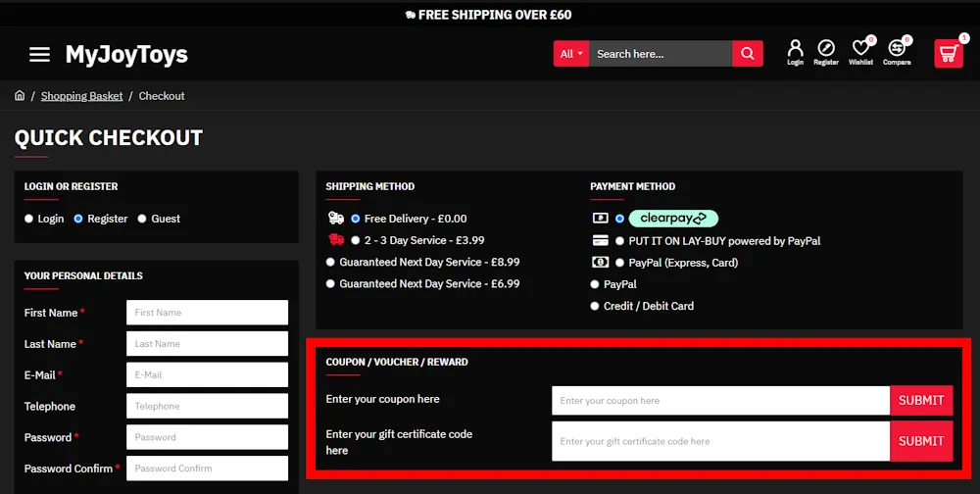Select Credit / Debit Card payment

[x=595, y=307]
